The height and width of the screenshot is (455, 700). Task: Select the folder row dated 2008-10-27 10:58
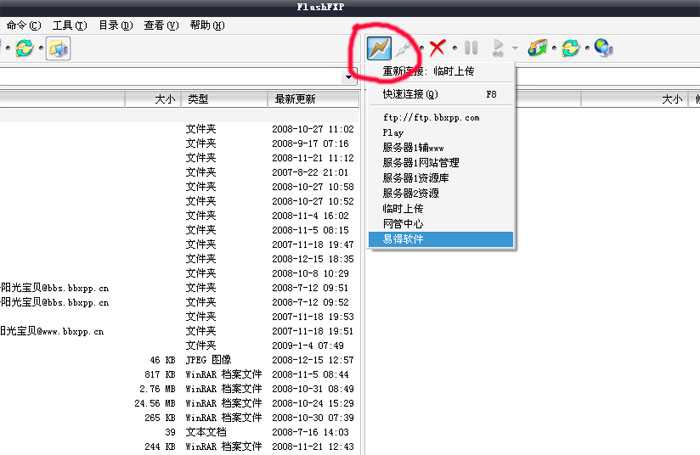179,187
